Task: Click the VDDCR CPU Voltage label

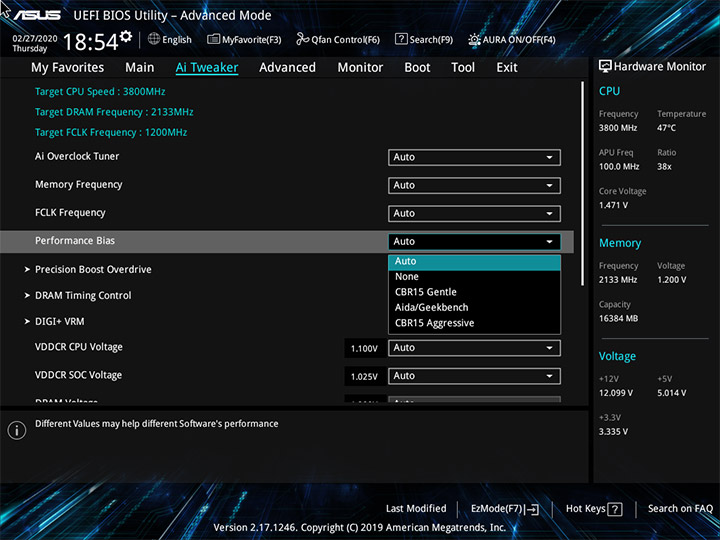Action: pos(79,347)
